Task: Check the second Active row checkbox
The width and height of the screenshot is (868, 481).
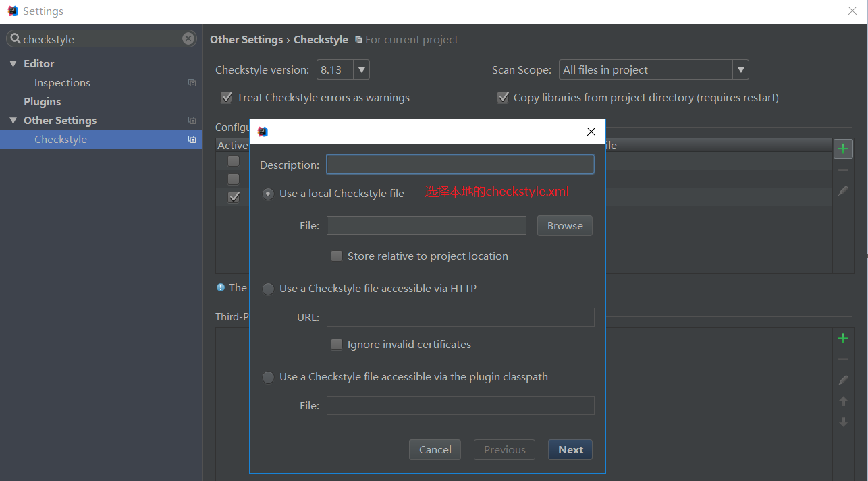Action: pos(234,179)
